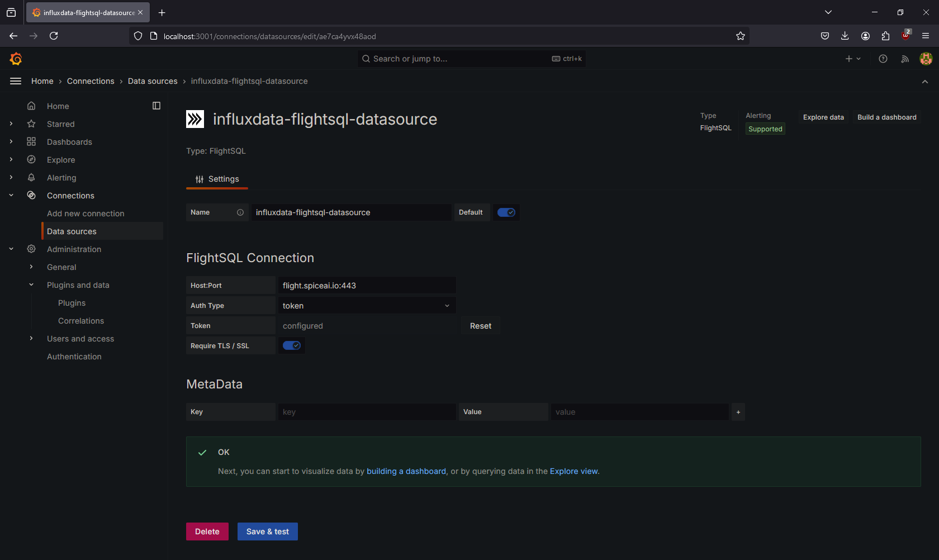Open the news feed RSS icon
The image size is (939, 560).
pyautogui.click(x=905, y=59)
